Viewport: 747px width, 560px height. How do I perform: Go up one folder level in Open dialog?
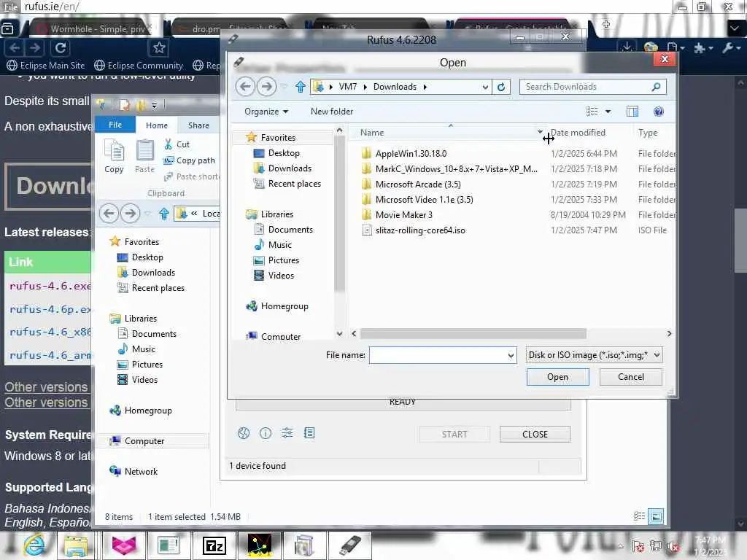[300, 87]
